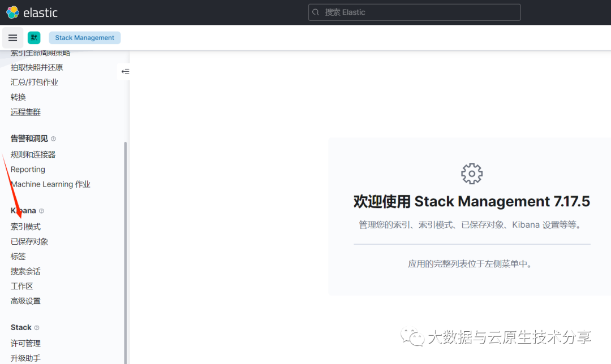Image resolution: width=611 pixels, height=364 pixels.
Task: Open 搜索会话 page
Action: pyautogui.click(x=25, y=271)
